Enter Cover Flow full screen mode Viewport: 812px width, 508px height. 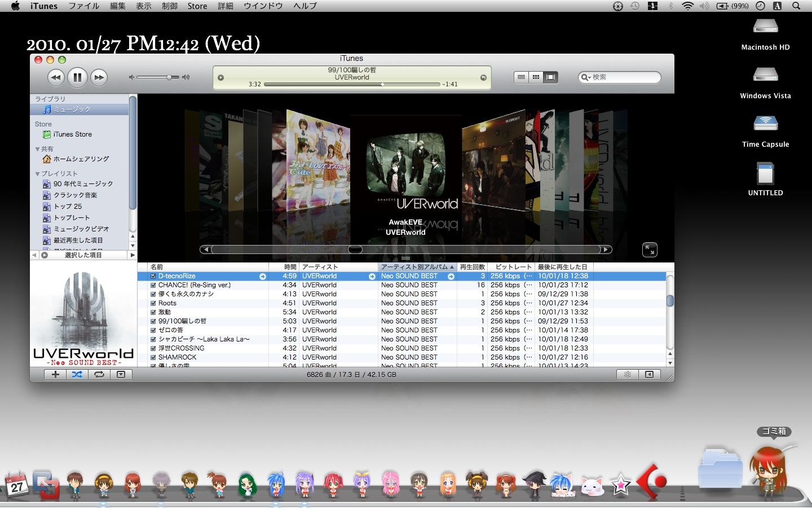pos(650,249)
